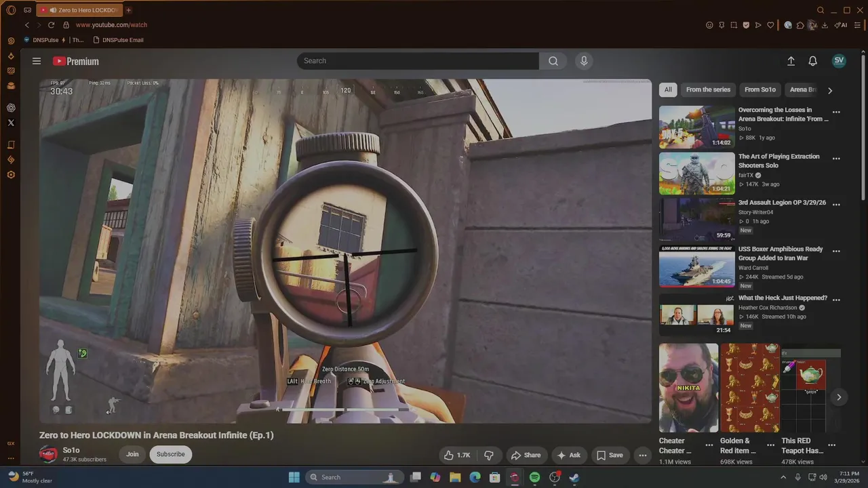The image size is (868, 488).
Task: Open X (Twitter) in the Opera sidebar
Action: pos(11,123)
